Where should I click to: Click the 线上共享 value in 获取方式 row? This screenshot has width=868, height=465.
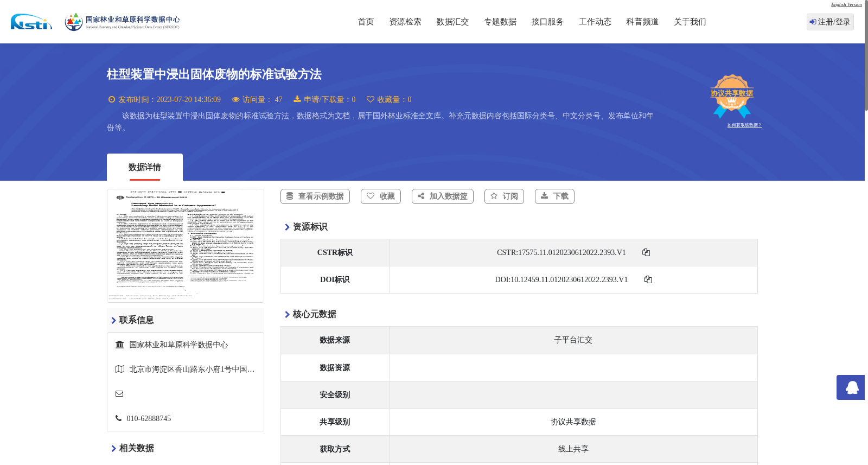(x=573, y=449)
